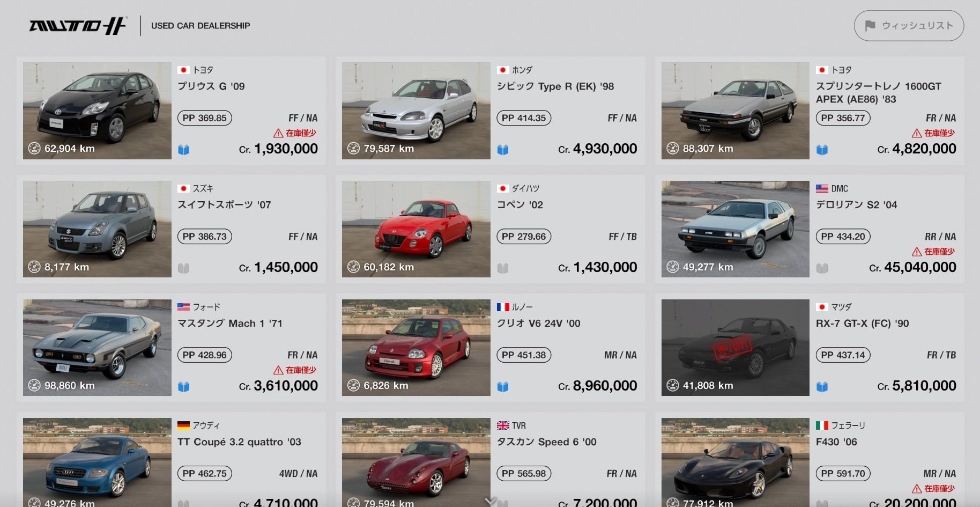Viewport: 980px width, 507px height.
Task: Select the Ferrari F430 '06 listing
Action: pyautogui.click(x=810, y=460)
